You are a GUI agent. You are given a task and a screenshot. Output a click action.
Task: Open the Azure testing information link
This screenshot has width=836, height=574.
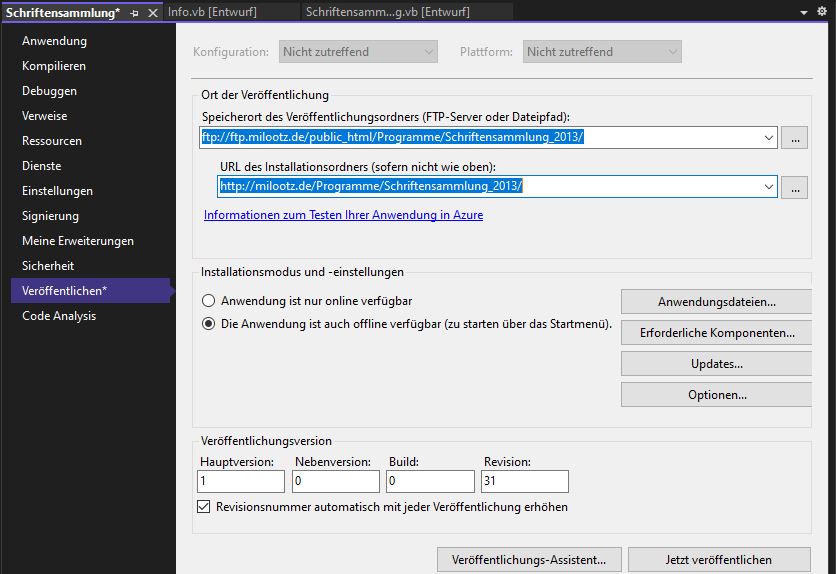[343, 215]
